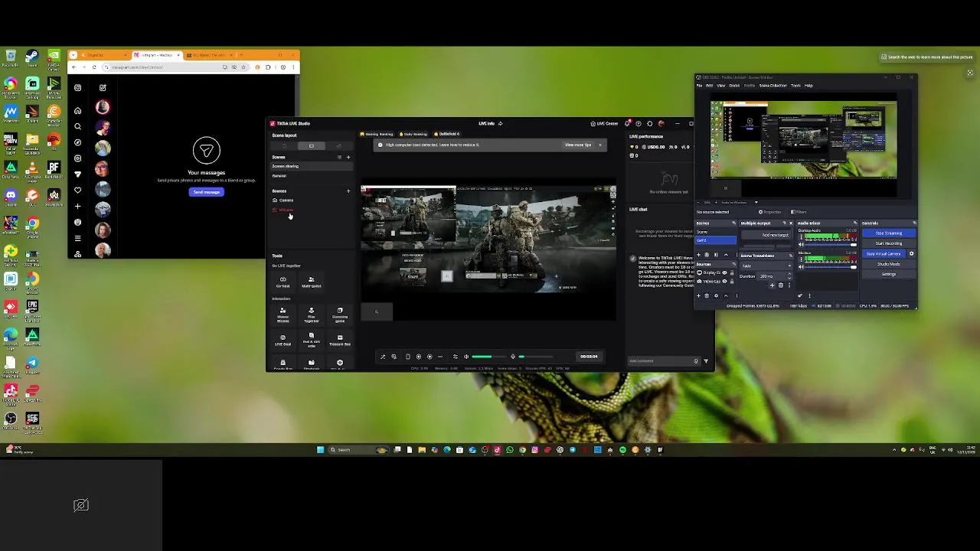980x551 pixels.
Task: Click the audio mixer icon in TikTok bottom bar
Action: 456,357
